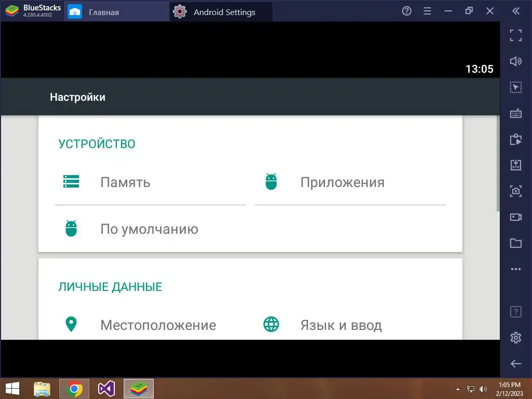Click the Главная tab house icon
The width and height of the screenshot is (532, 399).
75,12
